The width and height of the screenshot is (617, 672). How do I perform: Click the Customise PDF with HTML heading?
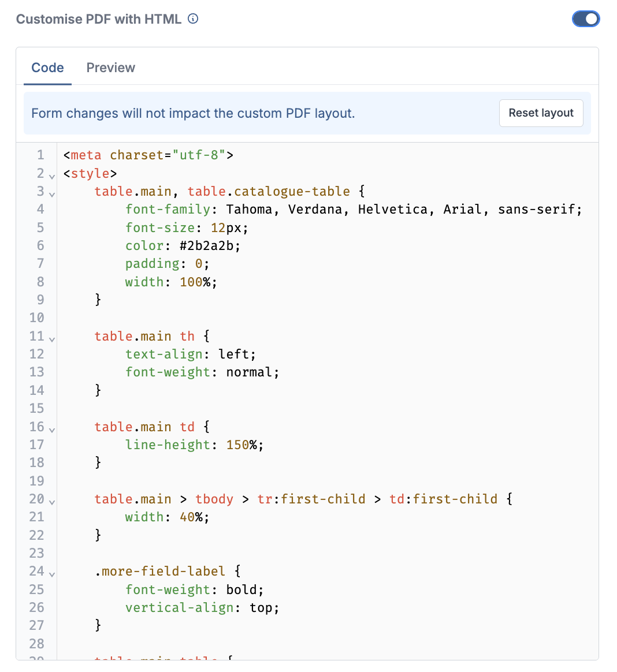point(99,19)
